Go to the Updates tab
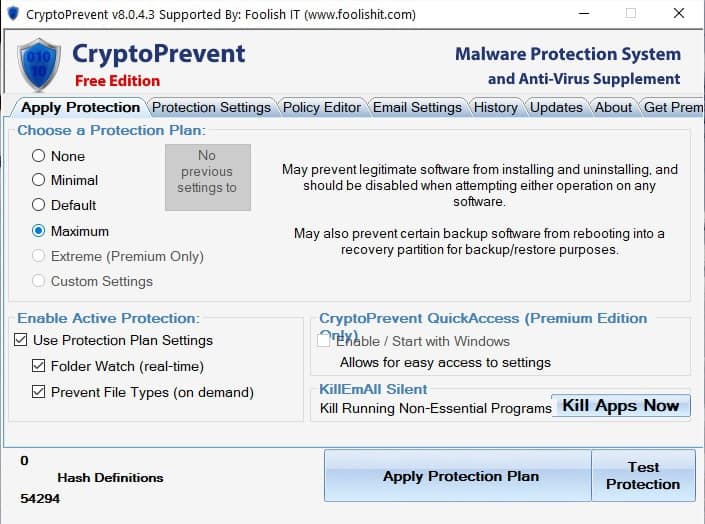This screenshot has height=524, width=705. pos(556,107)
